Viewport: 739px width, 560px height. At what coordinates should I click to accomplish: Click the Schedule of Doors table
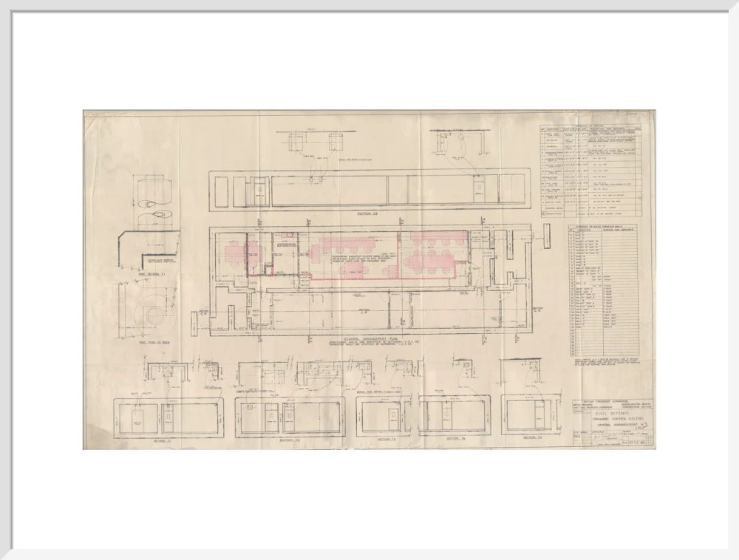point(590,172)
